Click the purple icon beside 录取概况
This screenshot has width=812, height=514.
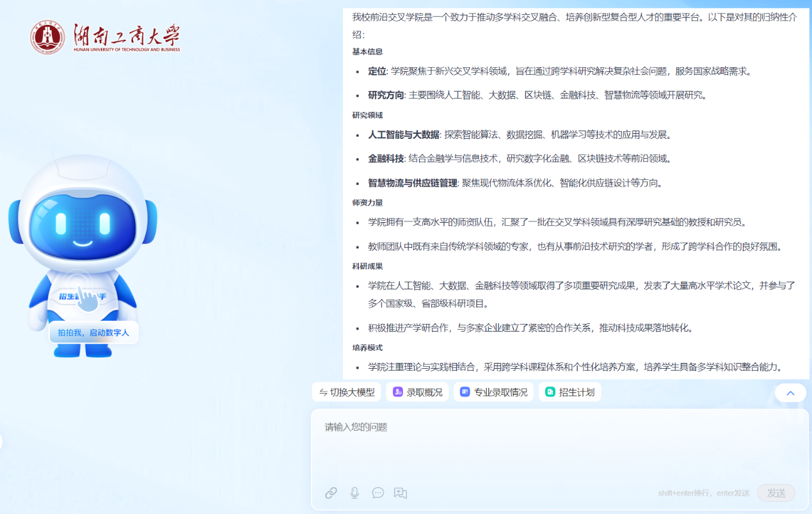click(x=398, y=392)
